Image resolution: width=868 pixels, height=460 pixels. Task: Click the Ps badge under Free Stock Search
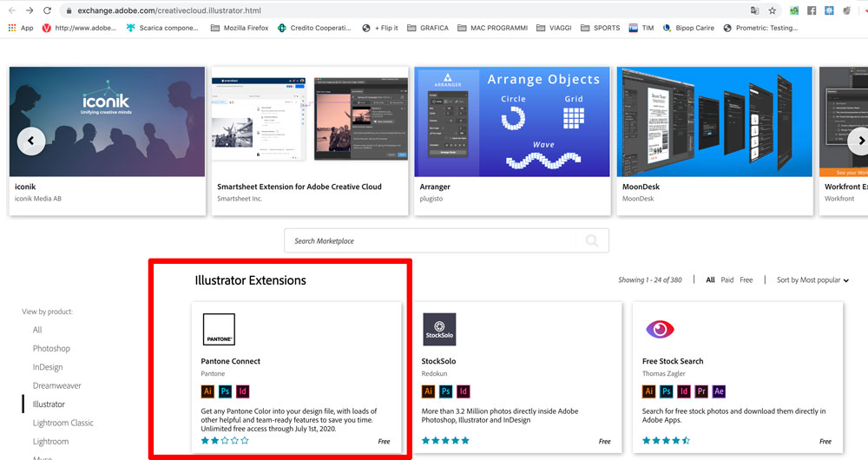pyautogui.click(x=667, y=391)
